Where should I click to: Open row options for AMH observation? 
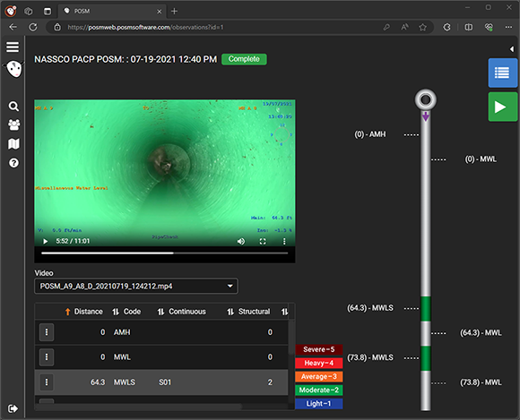[47, 332]
